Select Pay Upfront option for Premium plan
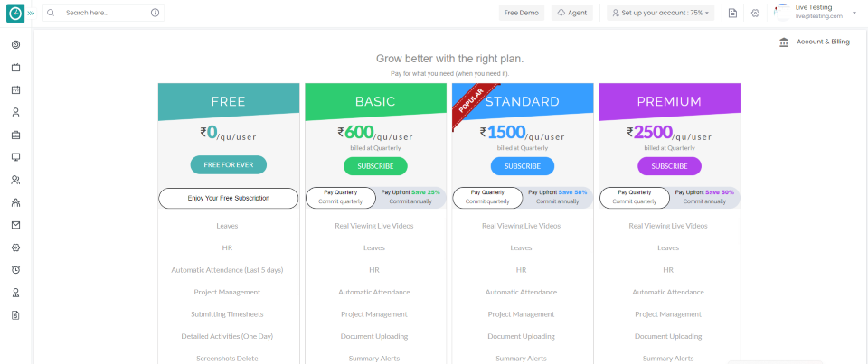 (x=704, y=197)
